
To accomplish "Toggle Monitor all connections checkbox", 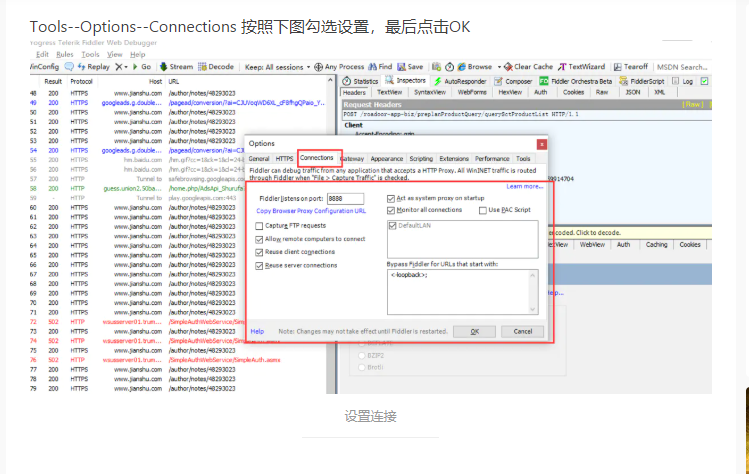I will click(x=391, y=210).
